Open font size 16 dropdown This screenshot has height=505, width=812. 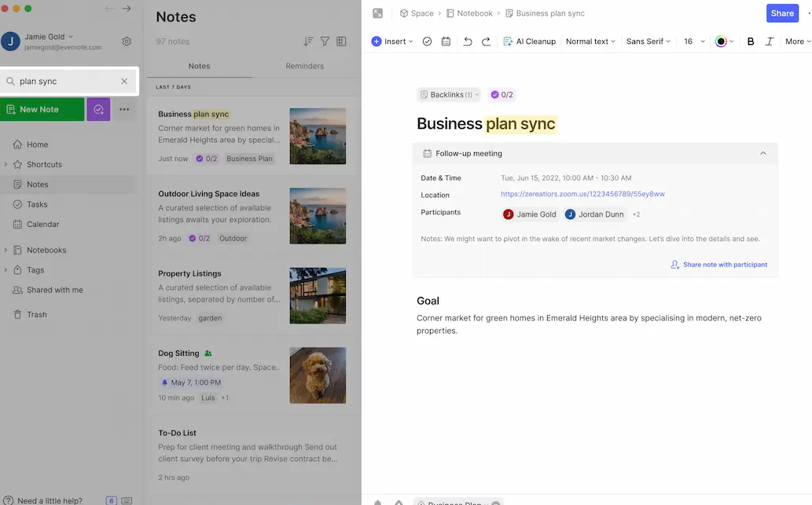tap(694, 42)
